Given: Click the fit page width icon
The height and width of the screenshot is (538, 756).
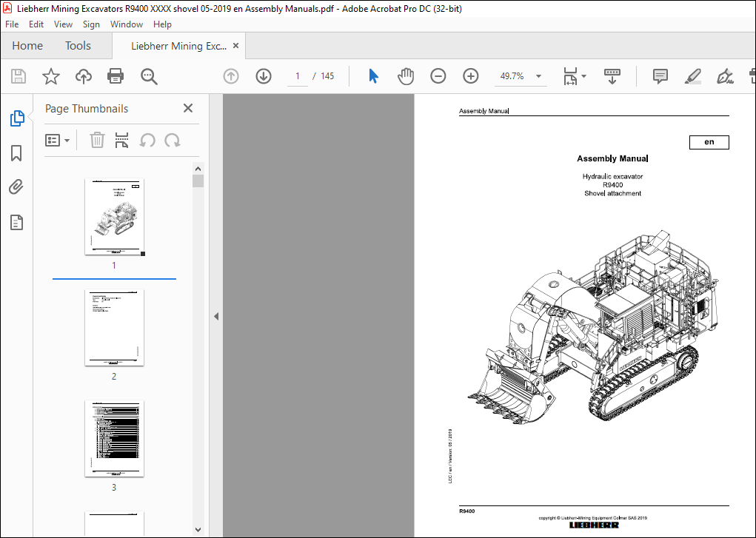Looking at the screenshot, I should (570, 76).
